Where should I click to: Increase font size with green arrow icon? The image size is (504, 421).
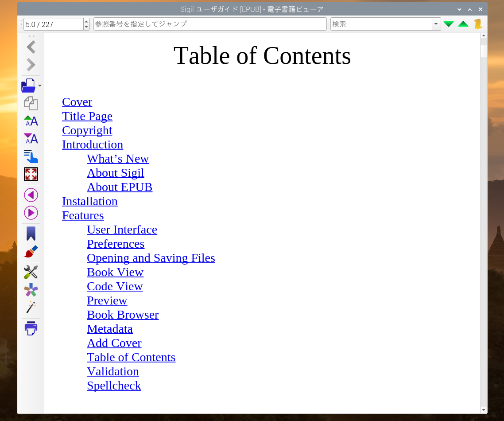[31, 121]
